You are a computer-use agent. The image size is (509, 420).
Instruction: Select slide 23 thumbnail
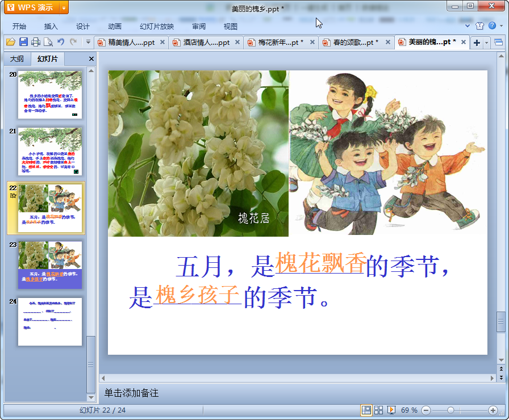coord(50,265)
